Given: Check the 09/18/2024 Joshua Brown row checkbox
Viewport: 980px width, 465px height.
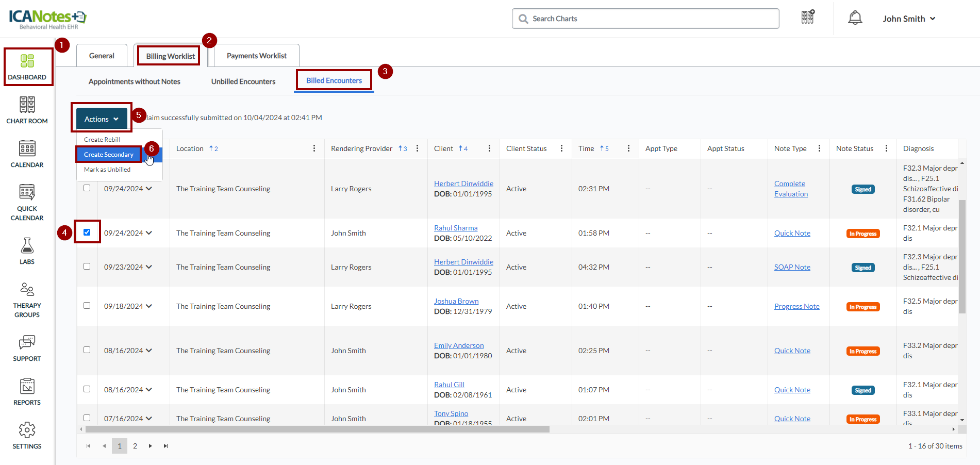Looking at the screenshot, I should [x=87, y=306].
